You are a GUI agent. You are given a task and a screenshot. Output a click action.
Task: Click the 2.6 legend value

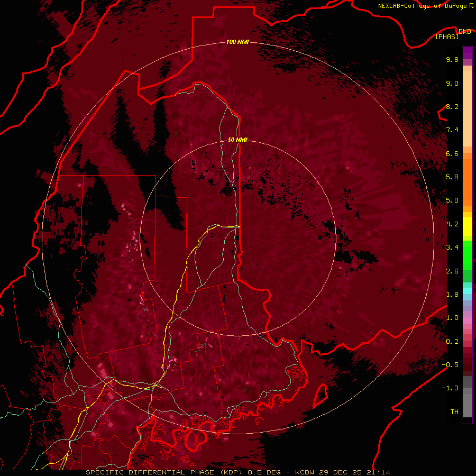point(452,271)
